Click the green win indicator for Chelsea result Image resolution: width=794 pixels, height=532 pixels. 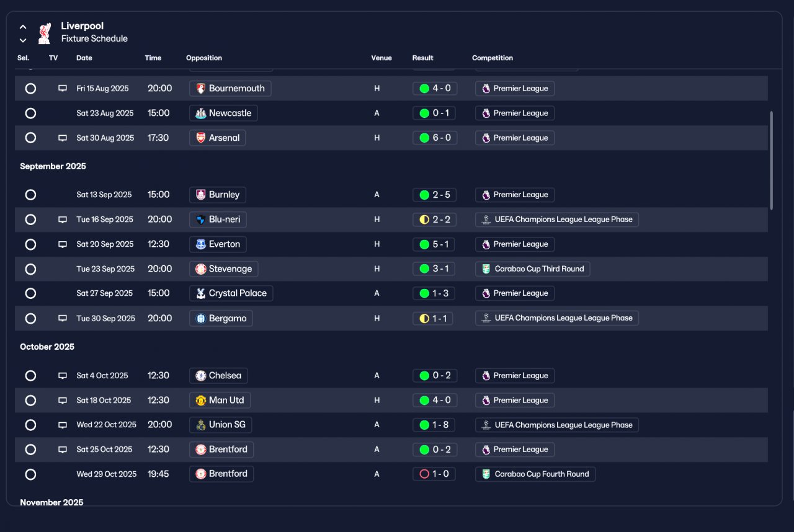coord(424,376)
